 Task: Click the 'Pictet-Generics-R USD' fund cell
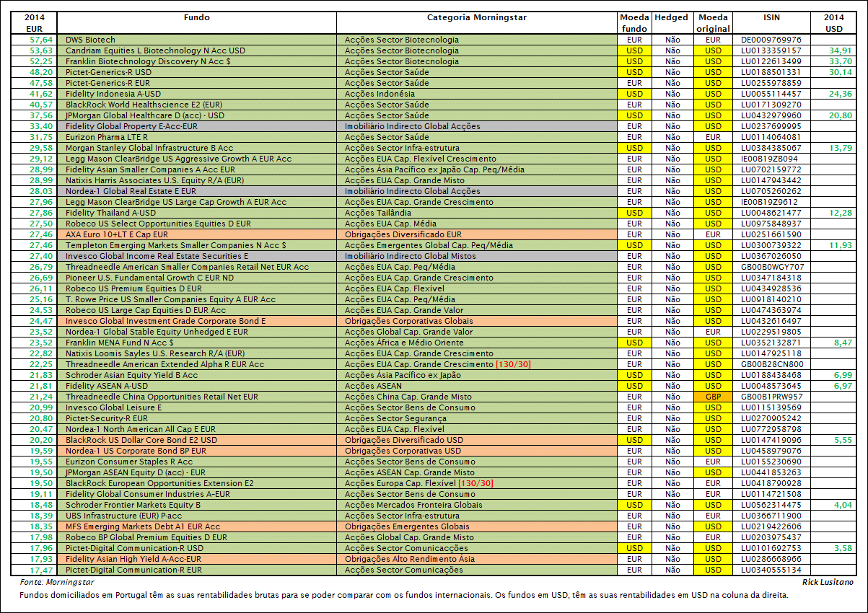click(197, 72)
